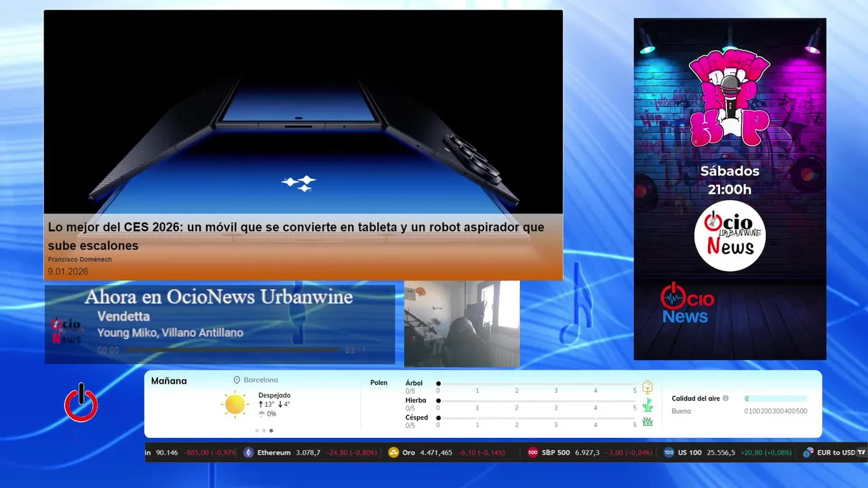Click the EUR to USD flag icon

(808, 453)
